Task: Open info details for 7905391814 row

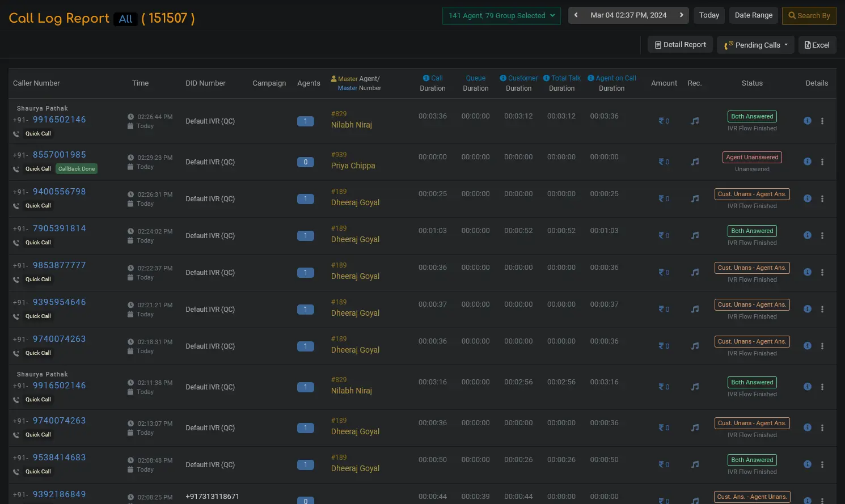Action: [x=808, y=235]
